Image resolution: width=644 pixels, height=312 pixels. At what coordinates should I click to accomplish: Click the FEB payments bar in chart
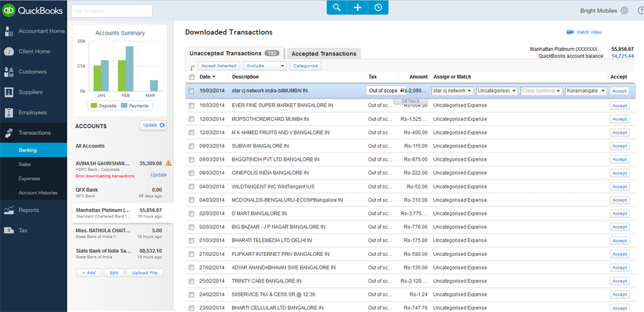pos(129,69)
